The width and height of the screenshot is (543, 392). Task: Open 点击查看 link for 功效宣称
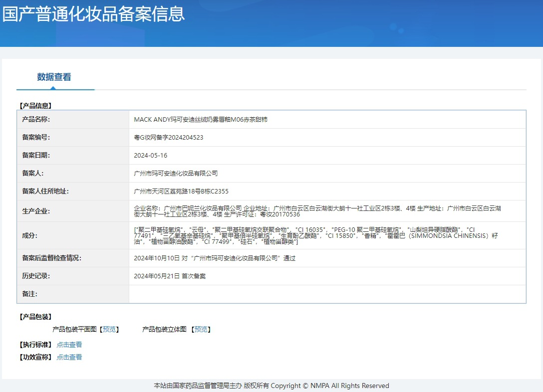pyautogui.click(x=69, y=357)
